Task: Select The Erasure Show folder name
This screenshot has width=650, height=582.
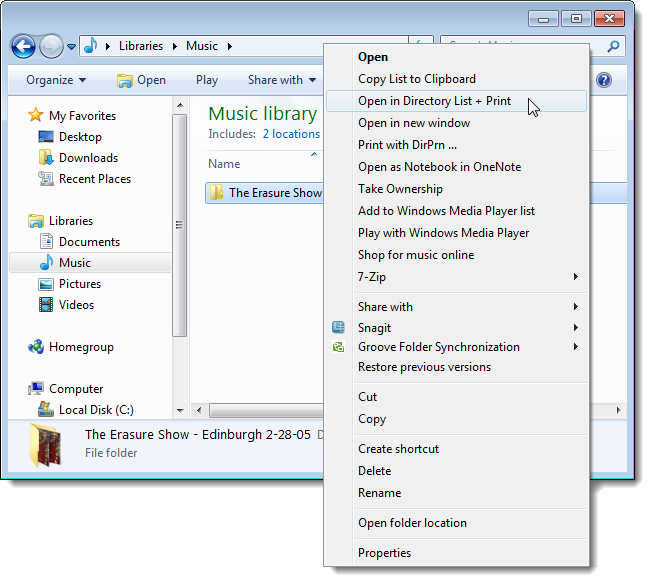Action: click(275, 193)
